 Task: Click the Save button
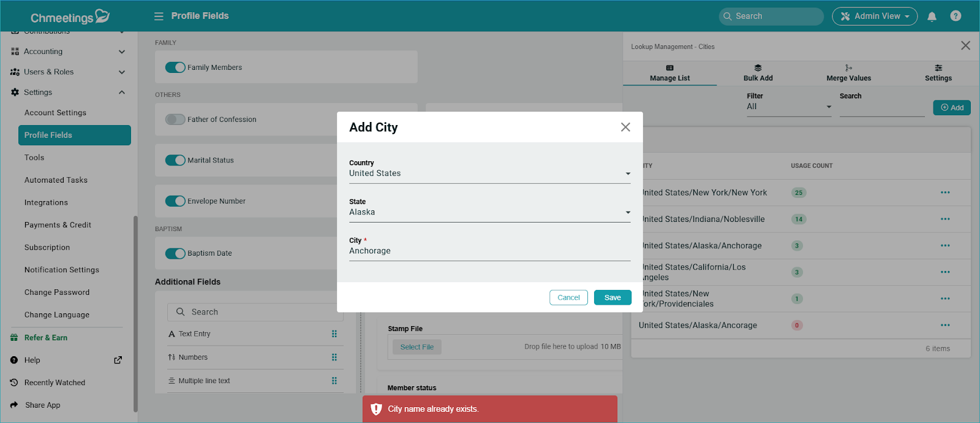coord(612,297)
